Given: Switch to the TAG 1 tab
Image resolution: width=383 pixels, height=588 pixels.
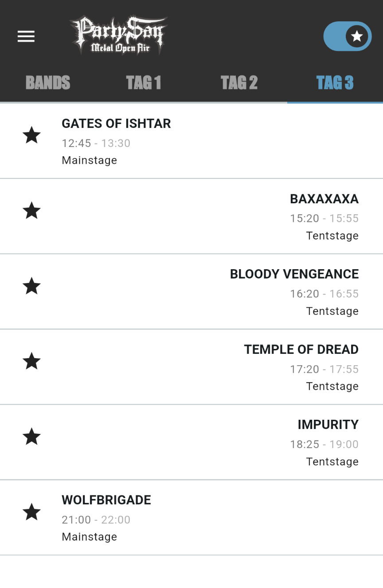Looking at the screenshot, I should [144, 83].
